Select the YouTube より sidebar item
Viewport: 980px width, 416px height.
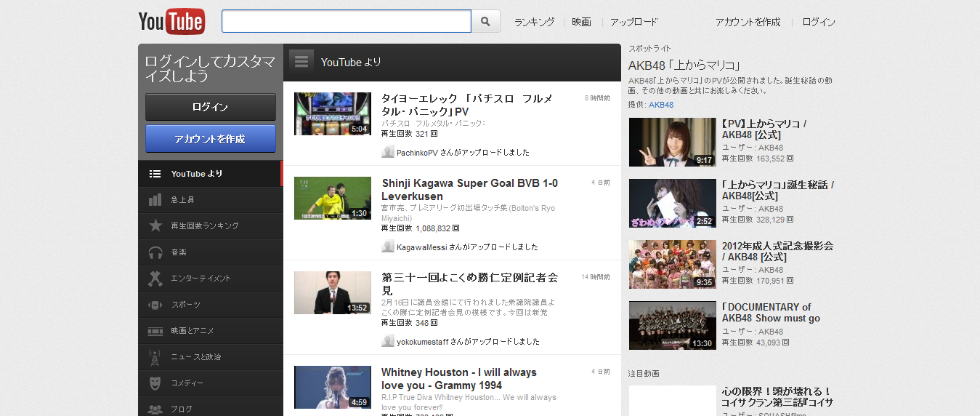tap(210, 173)
